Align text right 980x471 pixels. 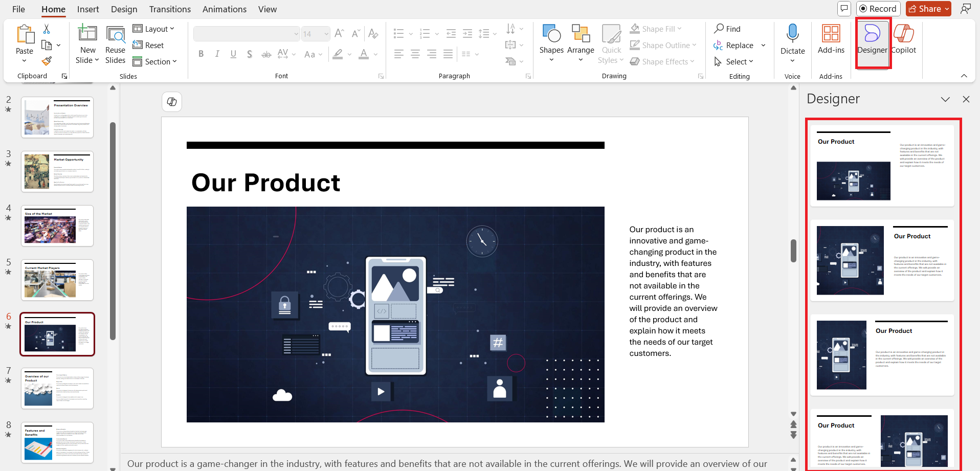[x=432, y=54]
